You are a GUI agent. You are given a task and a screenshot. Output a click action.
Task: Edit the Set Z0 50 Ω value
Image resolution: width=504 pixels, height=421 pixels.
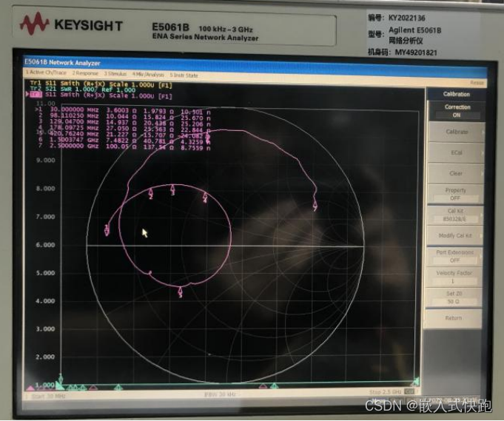(x=454, y=297)
